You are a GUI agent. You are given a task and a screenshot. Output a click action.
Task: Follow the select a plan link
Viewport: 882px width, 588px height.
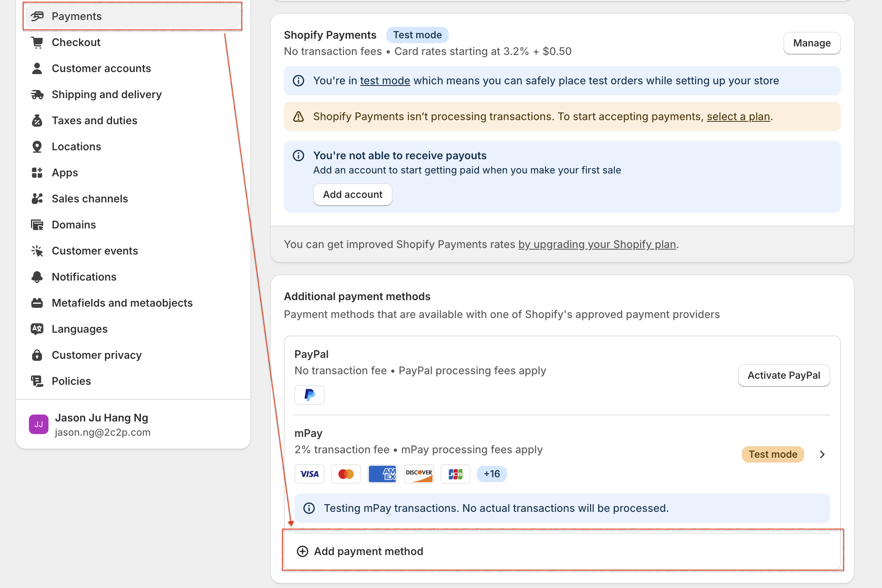(738, 116)
